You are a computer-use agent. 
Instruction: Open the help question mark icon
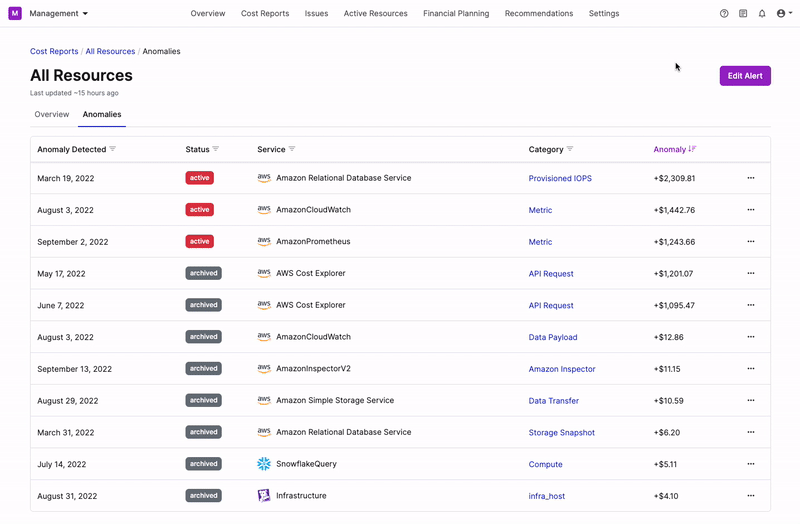point(724,14)
